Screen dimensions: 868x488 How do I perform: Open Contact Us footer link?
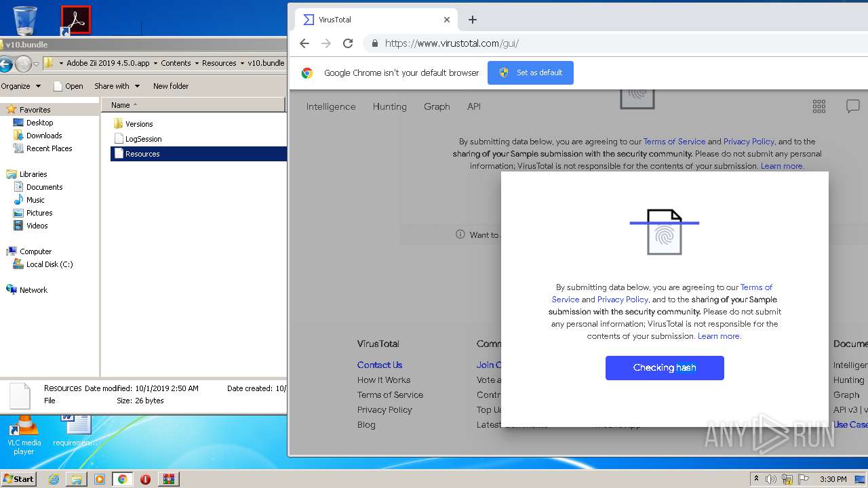(380, 365)
